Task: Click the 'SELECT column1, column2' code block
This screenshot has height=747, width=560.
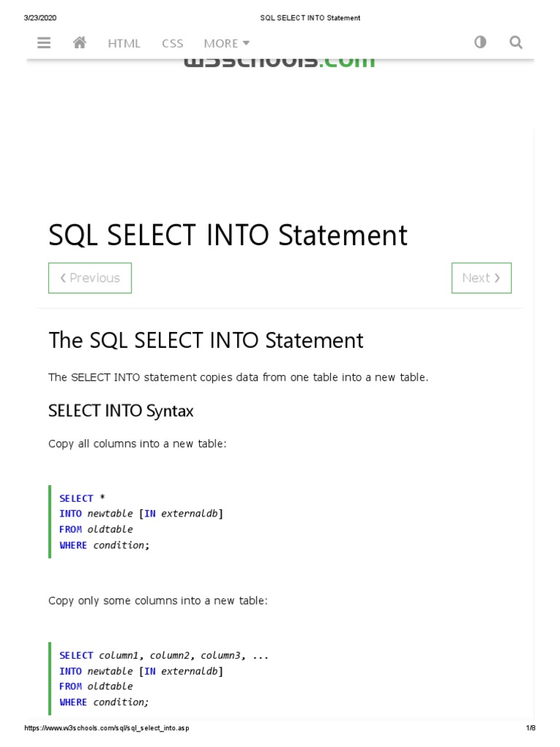Action: pyautogui.click(x=164, y=678)
